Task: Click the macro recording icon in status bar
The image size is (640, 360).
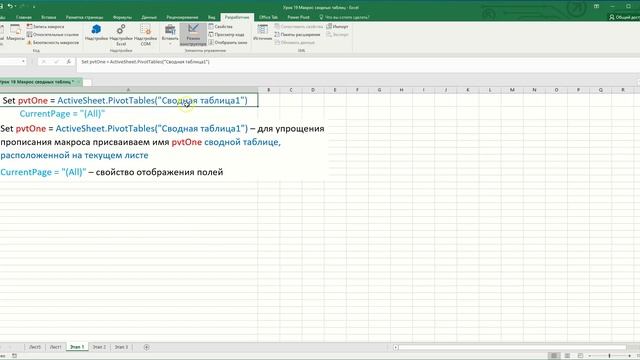Action: coord(14,356)
